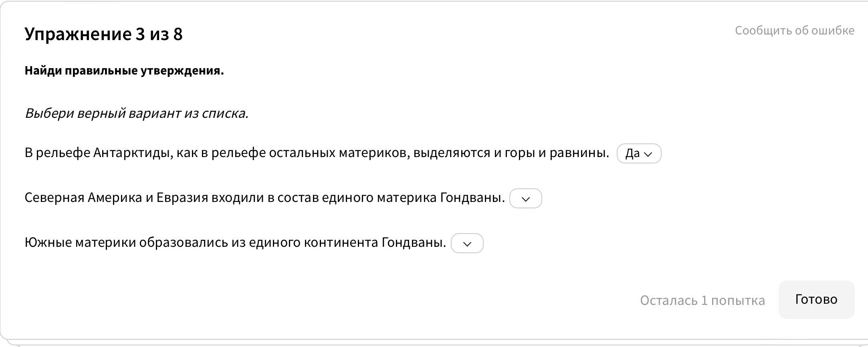Click the Осталась 1 попытка label
Viewport: 868px width, 347px height.
[702, 300]
